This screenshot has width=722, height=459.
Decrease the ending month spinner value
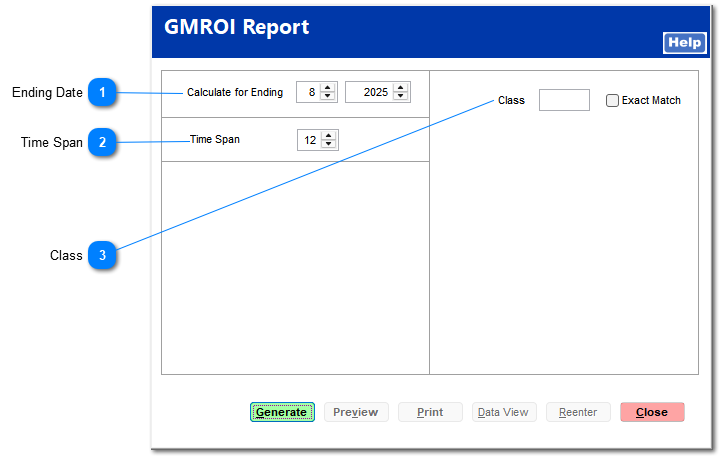pyautogui.click(x=327, y=96)
